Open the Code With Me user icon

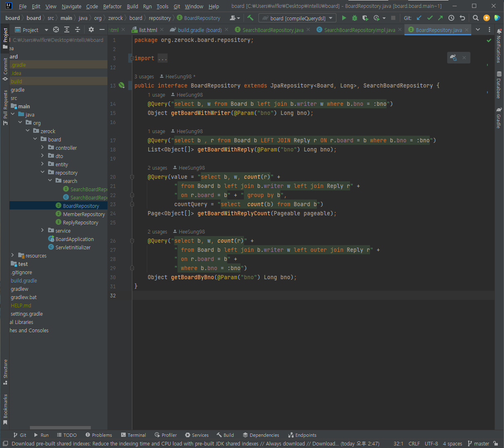pos(234,18)
